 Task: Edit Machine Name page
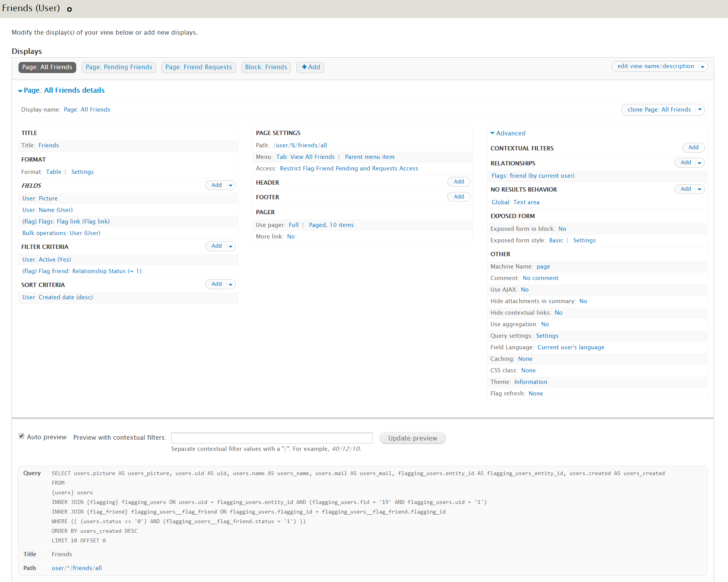[x=543, y=267]
